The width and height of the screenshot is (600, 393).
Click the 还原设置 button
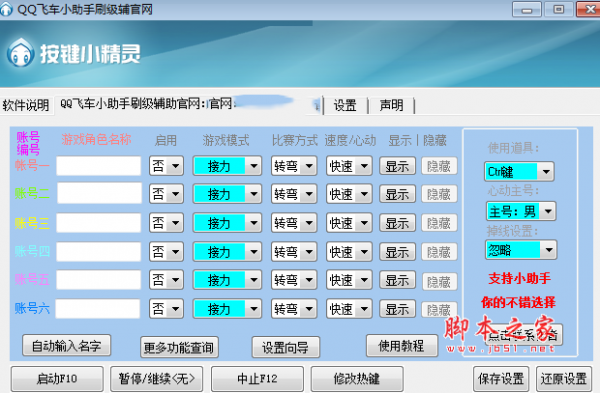point(564,378)
